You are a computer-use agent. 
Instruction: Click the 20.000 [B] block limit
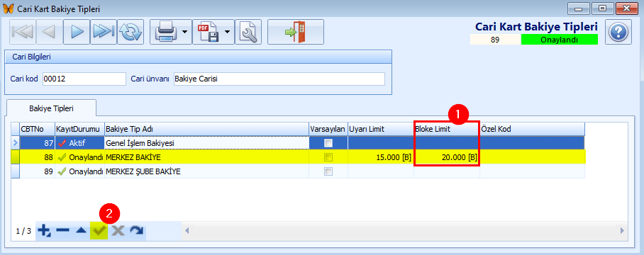(447, 158)
